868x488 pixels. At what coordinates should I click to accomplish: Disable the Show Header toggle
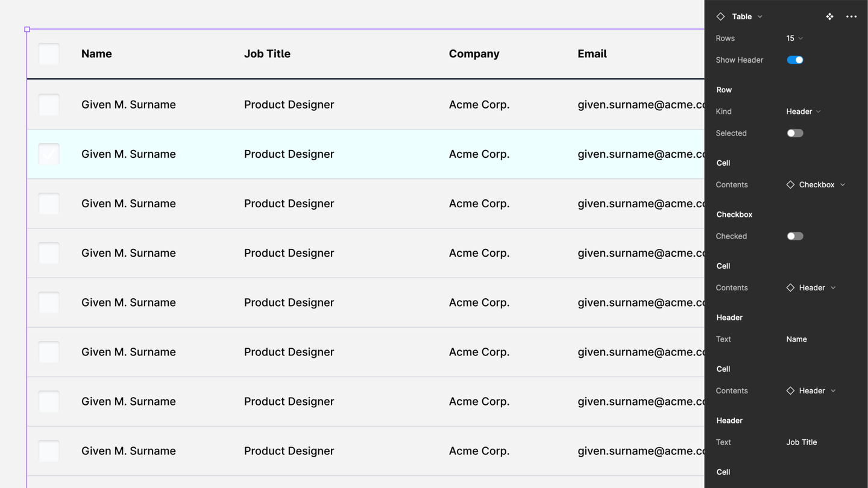pyautogui.click(x=794, y=60)
